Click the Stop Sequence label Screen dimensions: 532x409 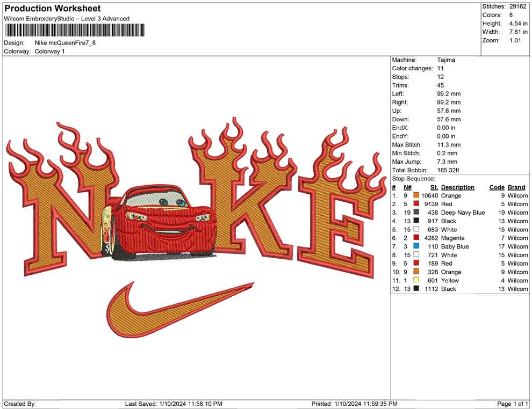[x=414, y=179]
